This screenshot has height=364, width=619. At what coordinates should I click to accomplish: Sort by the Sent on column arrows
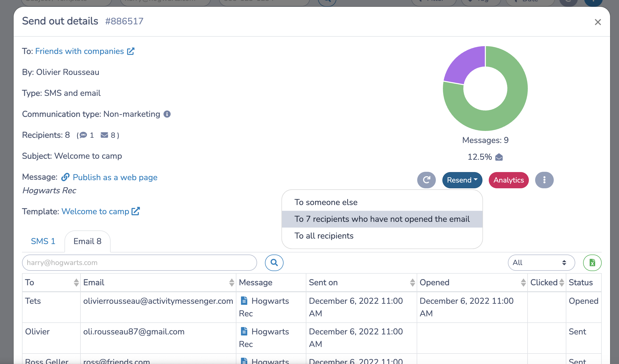click(412, 283)
